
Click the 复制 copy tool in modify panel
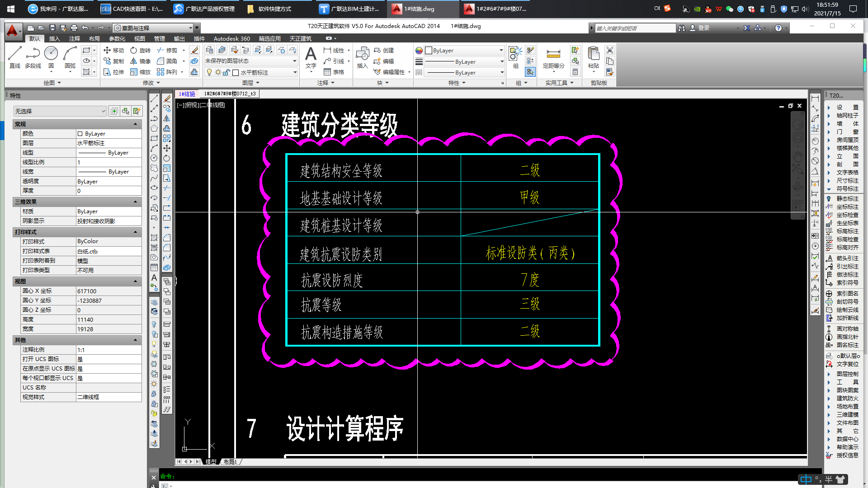pos(113,61)
